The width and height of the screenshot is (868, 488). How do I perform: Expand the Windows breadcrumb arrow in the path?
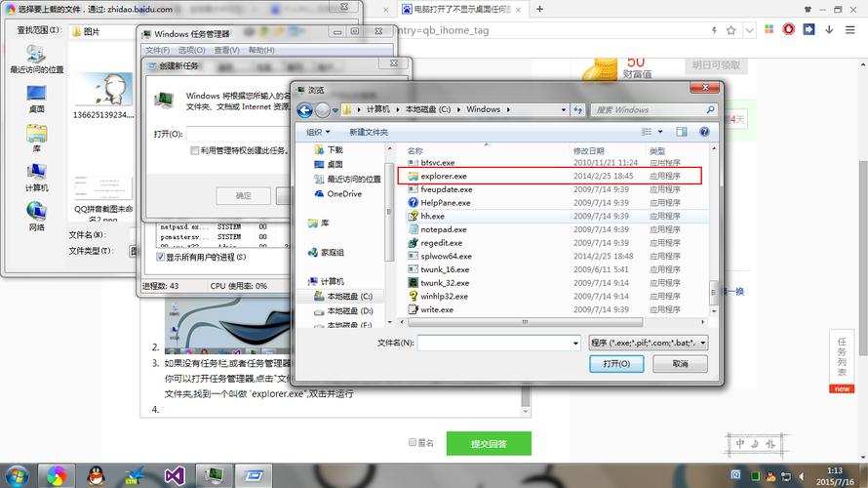508,109
